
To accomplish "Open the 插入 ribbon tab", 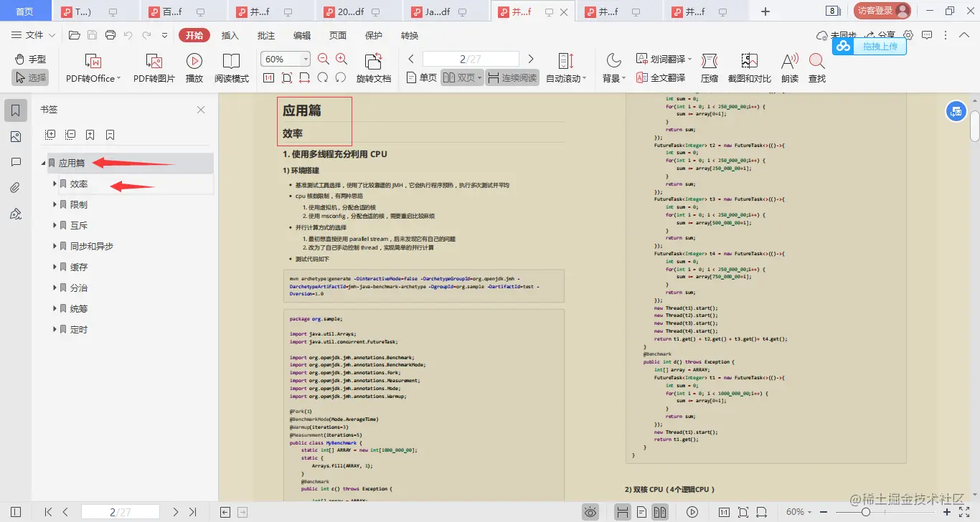I will [x=230, y=35].
